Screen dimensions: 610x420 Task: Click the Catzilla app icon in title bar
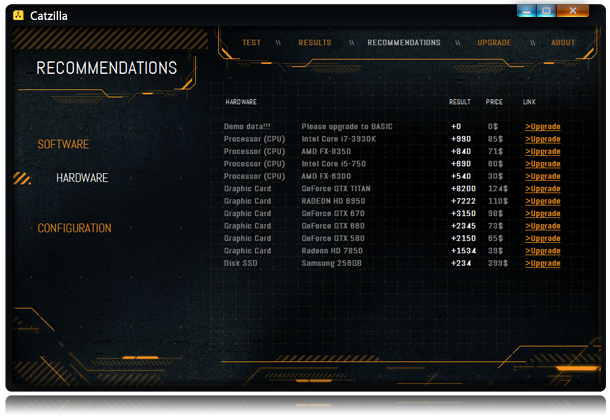[18, 15]
